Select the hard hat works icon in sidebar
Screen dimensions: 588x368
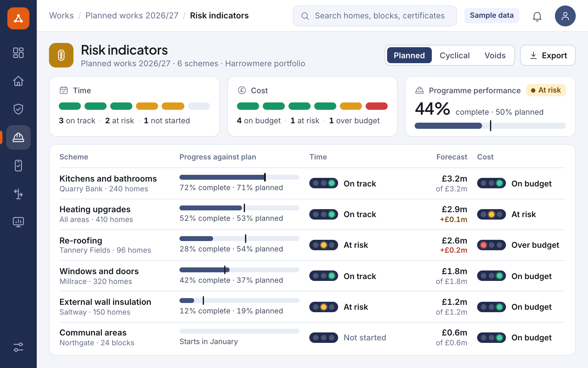point(18,137)
